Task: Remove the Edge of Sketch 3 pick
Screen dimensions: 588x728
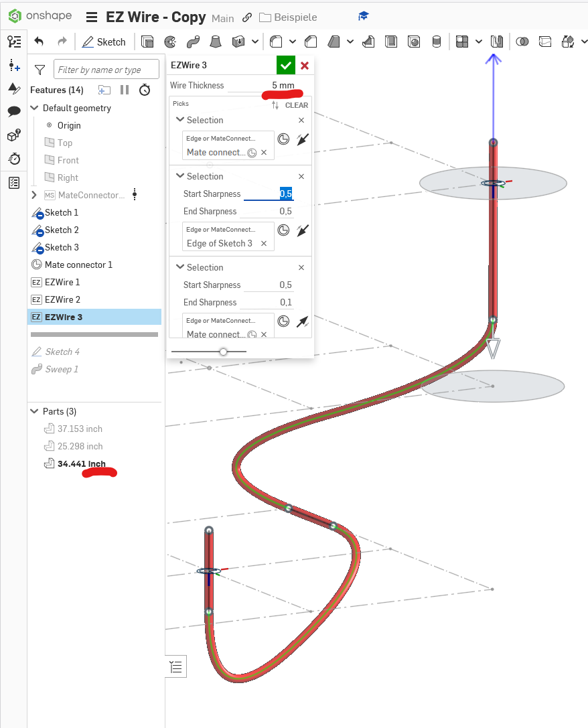Action: (264, 243)
